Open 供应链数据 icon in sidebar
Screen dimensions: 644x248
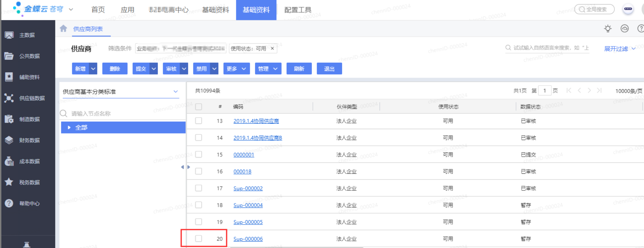[9, 98]
